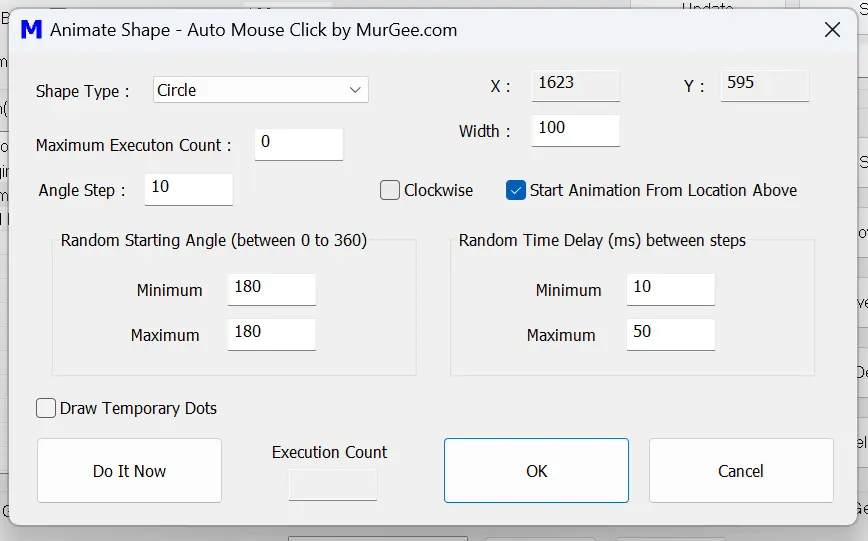The image size is (868, 541).
Task: Dismiss dialog with the Cancel button
Action: 741,471
